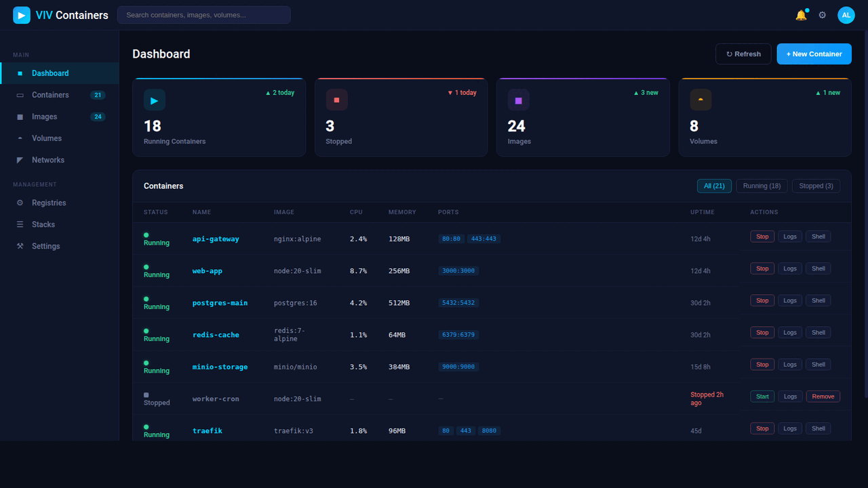Open a Shell for the traefik container

tap(818, 428)
